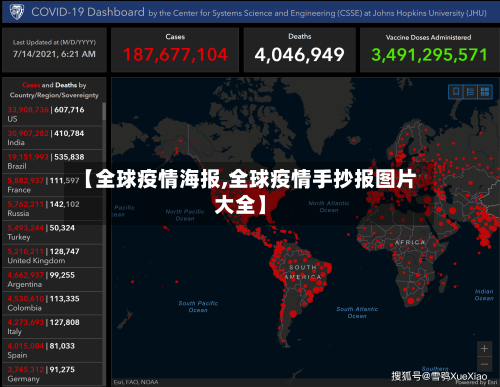Viewport: 500px width, 387px height.
Task: Select the Italy row in country list
Action: [x=52, y=327]
